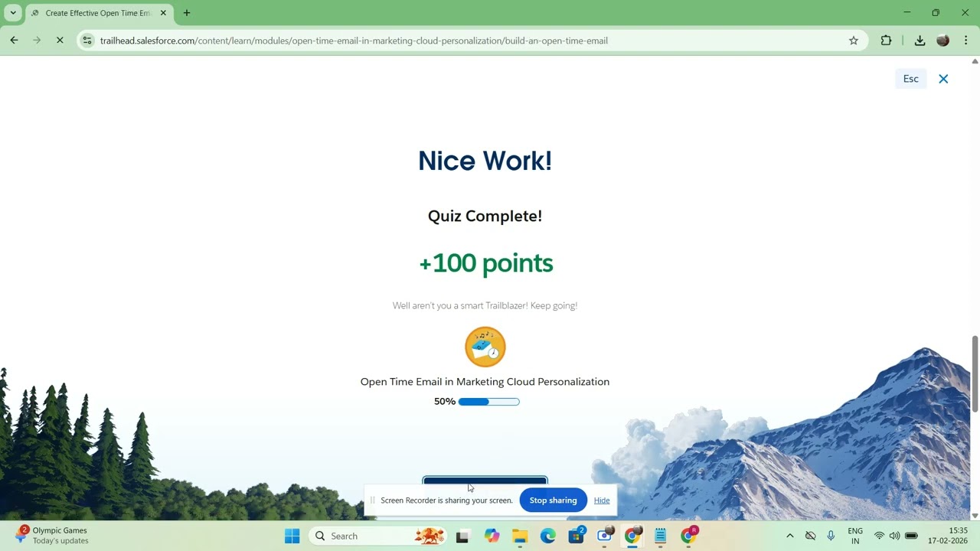Open Chrome three-dot menu

pyautogui.click(x=966, y=41)
